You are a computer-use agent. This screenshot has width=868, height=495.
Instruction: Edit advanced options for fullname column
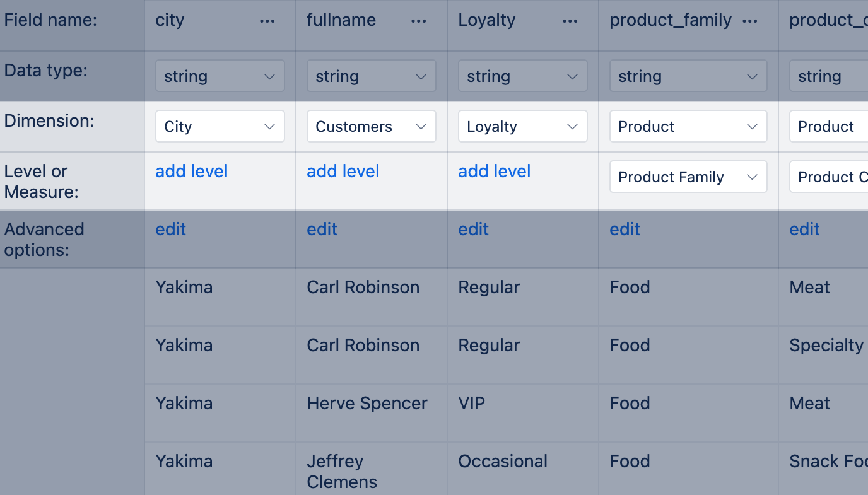(x=322, y=230)
